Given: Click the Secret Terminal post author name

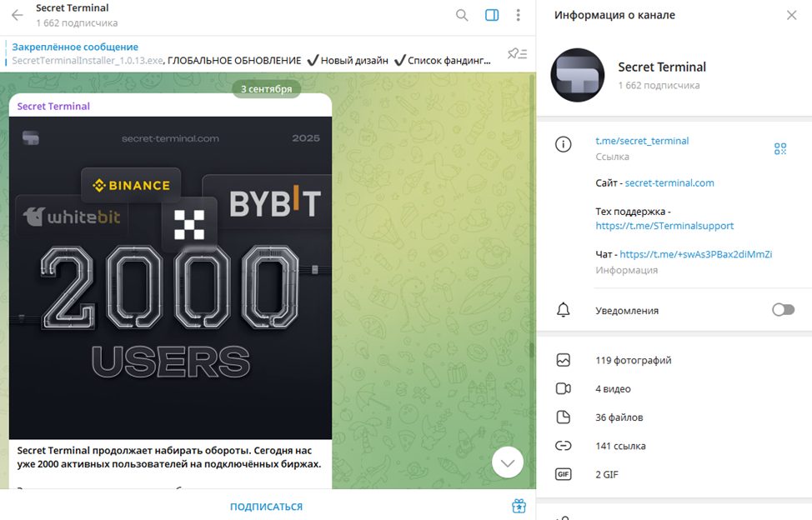Looking at the screenshot, I should tap(53, 106).
